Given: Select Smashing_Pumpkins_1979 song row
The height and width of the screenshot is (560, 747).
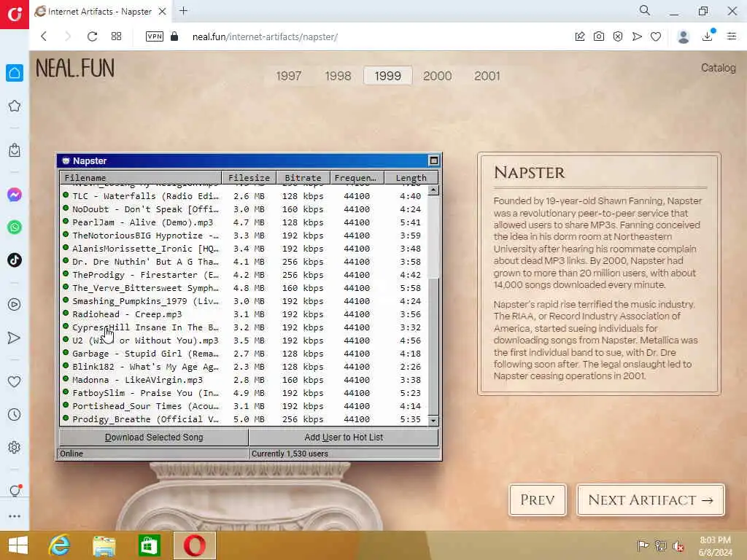Looking at the screenshot, I should (244, 301).
